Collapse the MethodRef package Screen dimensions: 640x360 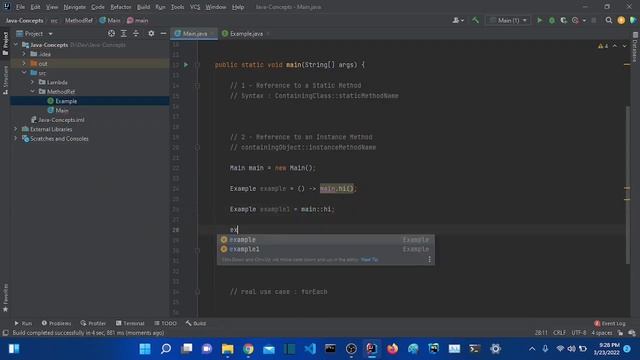coord(33,91)
